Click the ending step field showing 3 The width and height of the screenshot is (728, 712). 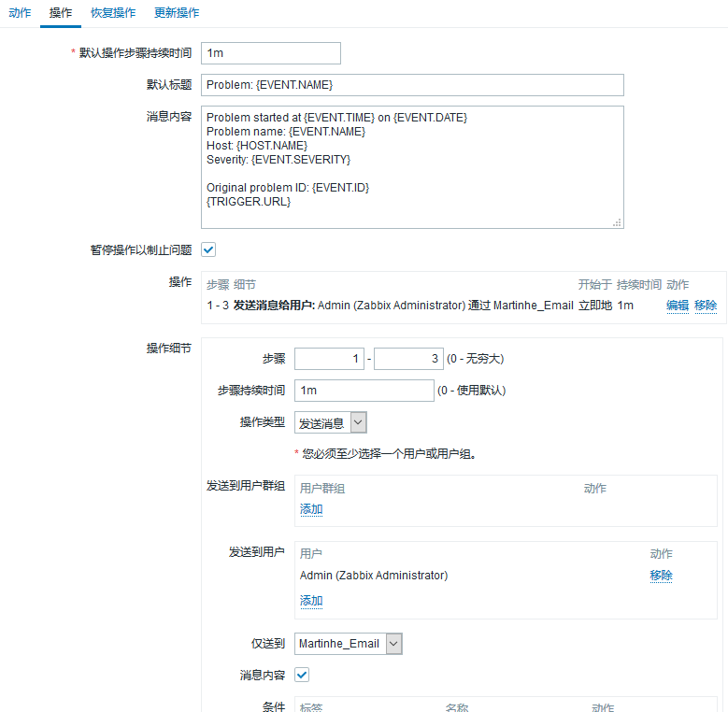408,359
